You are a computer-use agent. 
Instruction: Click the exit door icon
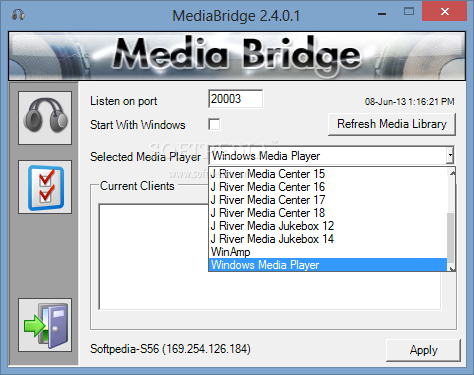pos(45,325)
